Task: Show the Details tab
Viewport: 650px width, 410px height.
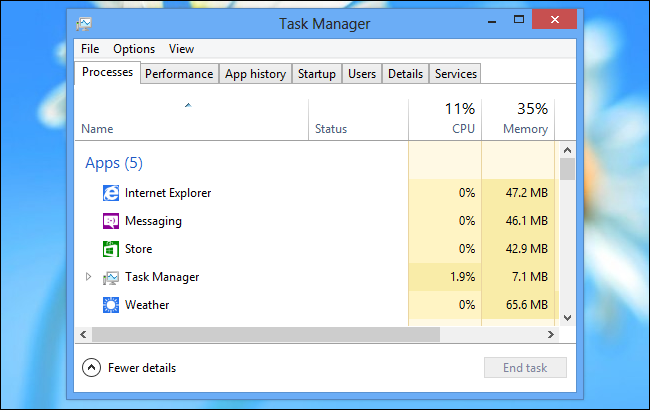Action: (x=405, y=74)
